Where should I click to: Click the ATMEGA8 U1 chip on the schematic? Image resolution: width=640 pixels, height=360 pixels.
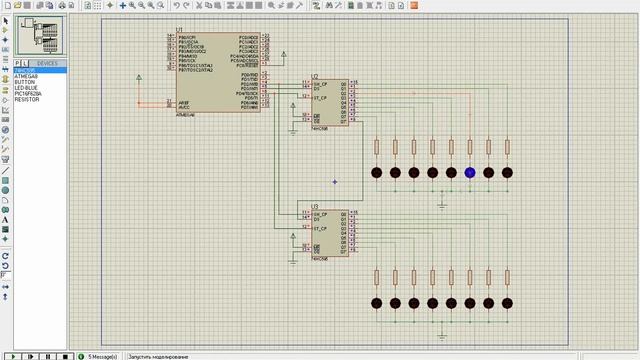pyautogui.click(x=218, y=72)
